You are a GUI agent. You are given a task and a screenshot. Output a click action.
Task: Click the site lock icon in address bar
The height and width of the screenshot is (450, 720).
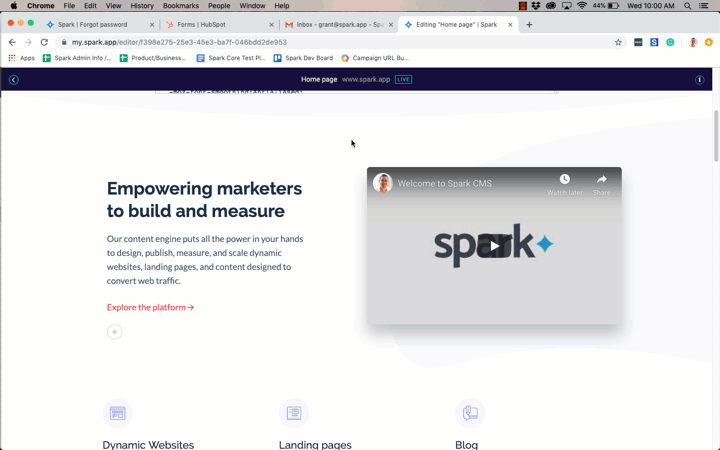[x=64, y=42]
